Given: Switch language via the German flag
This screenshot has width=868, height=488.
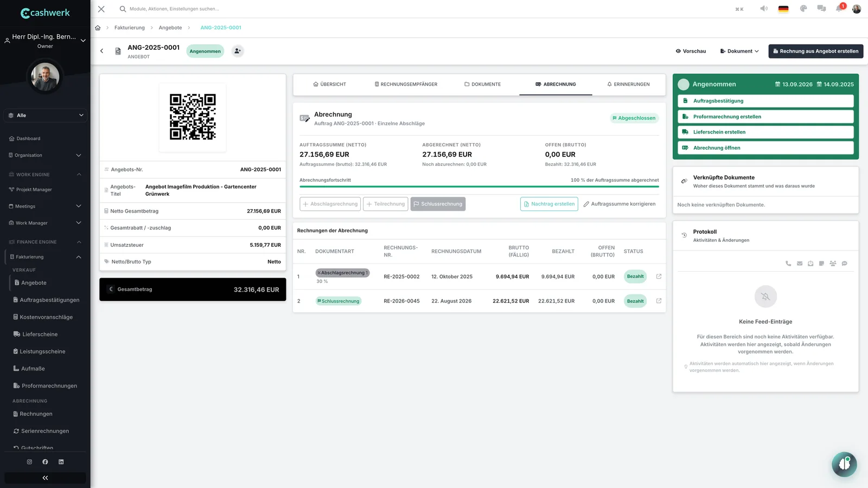Looking at the screenshot, I should pos(783,9).
